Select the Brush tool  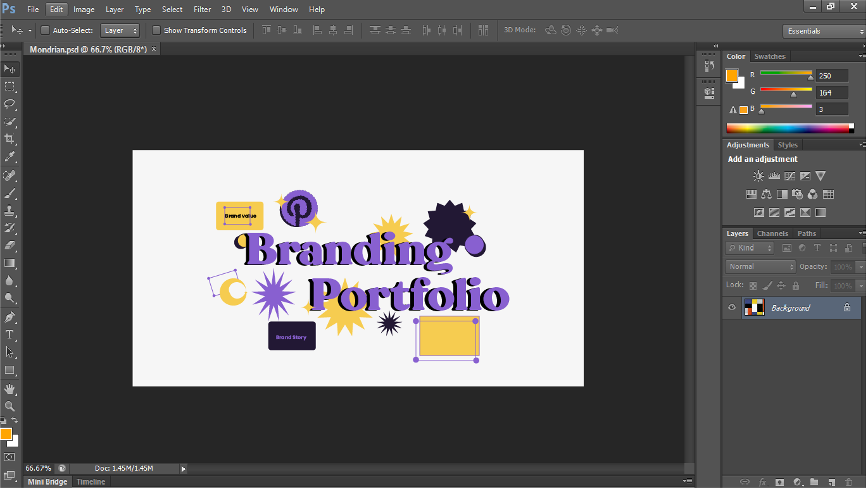tap(9, 193)
